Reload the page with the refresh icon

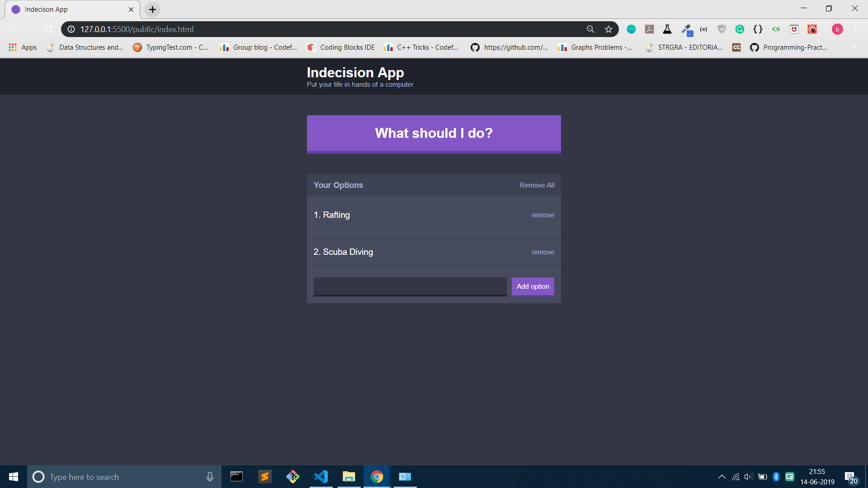coord(49,29)
